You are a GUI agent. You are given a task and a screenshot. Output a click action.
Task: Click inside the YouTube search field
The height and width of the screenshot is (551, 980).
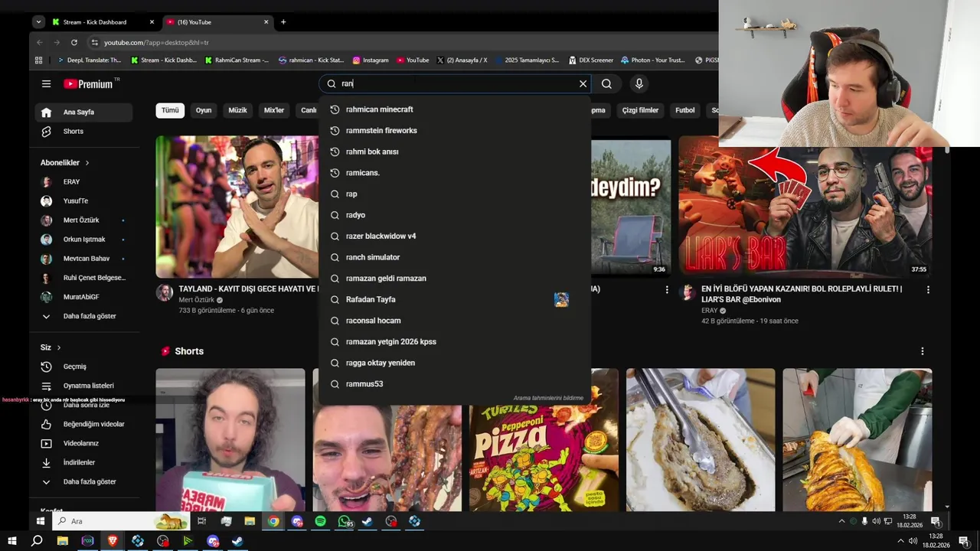pos(456,84)
